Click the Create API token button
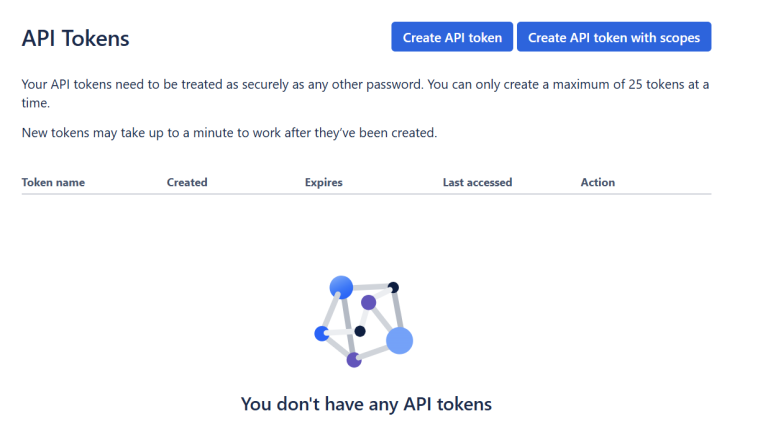Screen dimensions: 768x442 (x=452, y=37)
